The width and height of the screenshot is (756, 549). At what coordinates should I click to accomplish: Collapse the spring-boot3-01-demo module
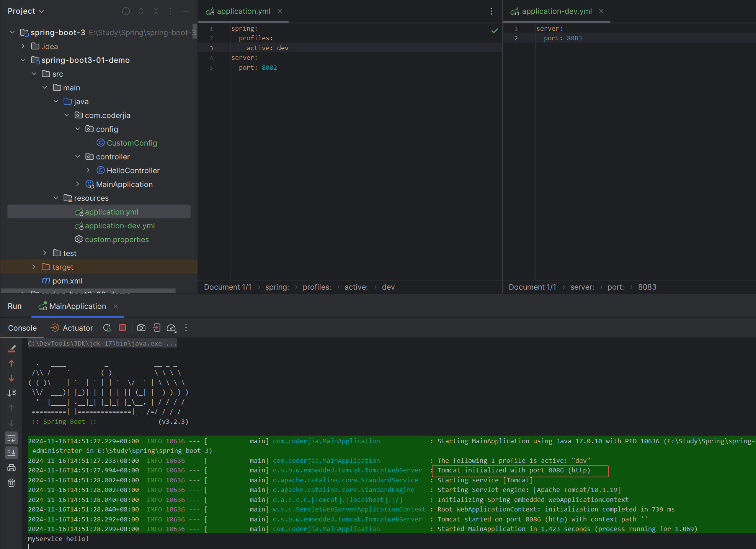point(23,60)
